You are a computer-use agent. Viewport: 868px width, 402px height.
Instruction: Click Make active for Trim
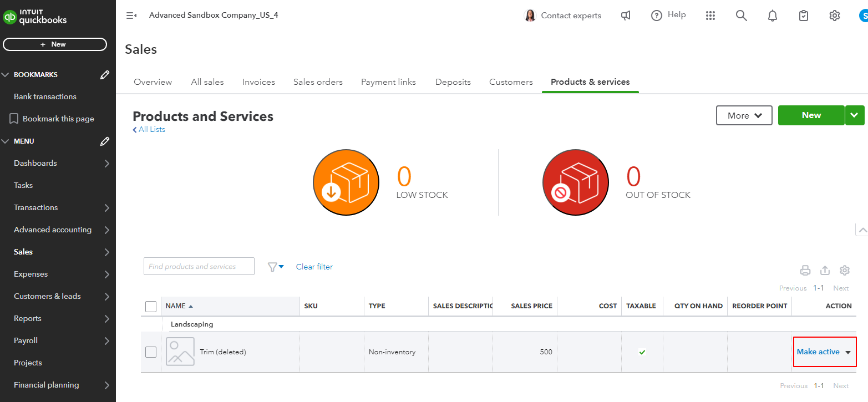point(818,352)
